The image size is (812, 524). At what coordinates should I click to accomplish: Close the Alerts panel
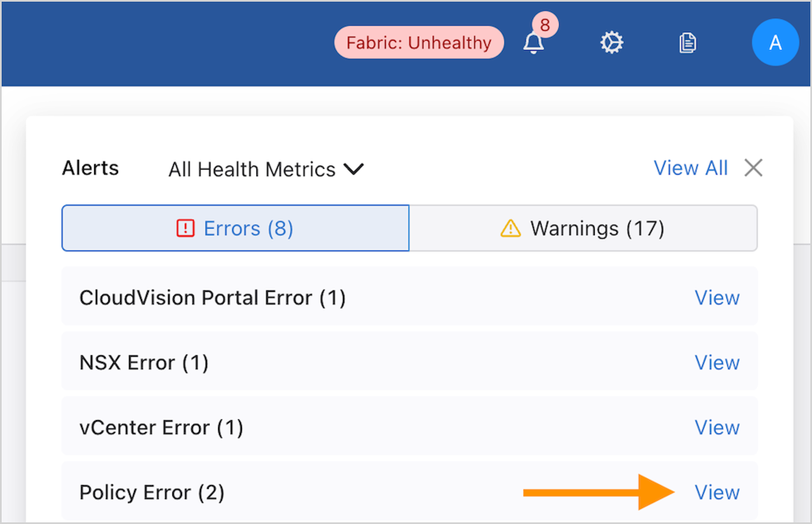click(753, 168)
